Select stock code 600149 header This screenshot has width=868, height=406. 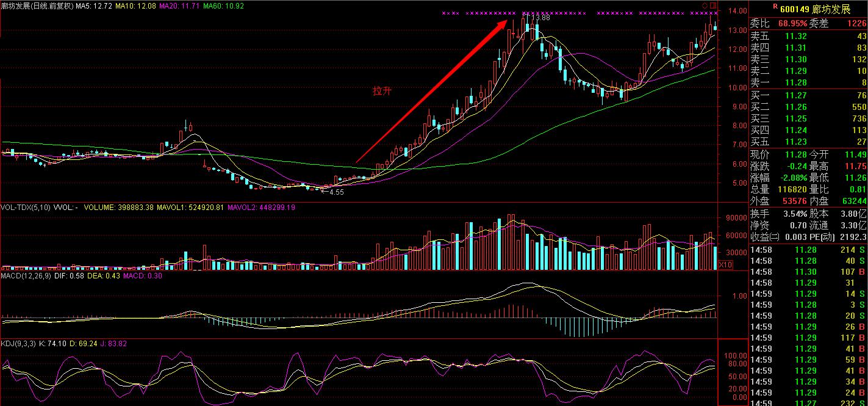[794, 8]
